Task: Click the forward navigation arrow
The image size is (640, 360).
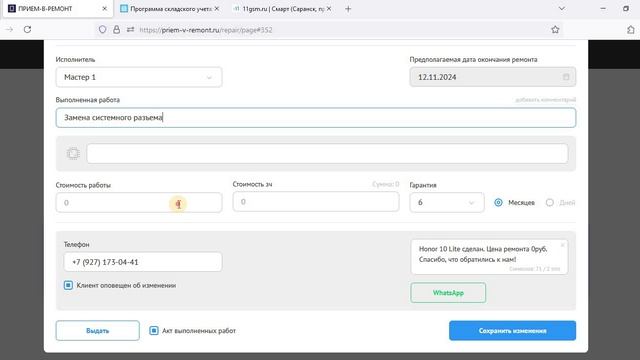Action: [x=9, y=29]
